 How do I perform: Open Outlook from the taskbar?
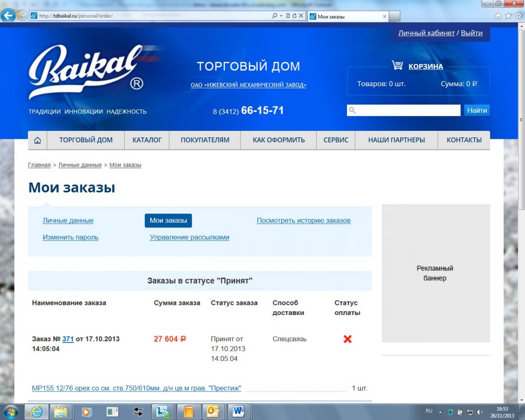(x=213, y=412)
